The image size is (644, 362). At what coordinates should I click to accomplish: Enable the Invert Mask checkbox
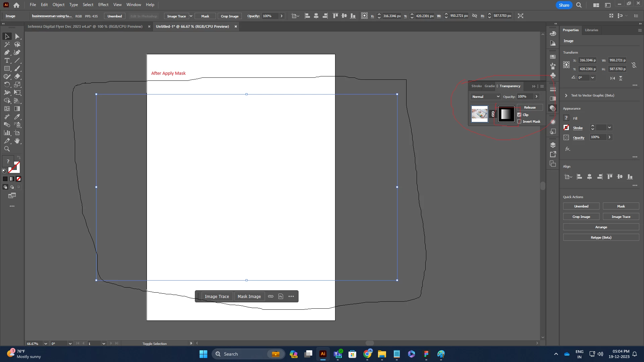(x=519, y=121)
